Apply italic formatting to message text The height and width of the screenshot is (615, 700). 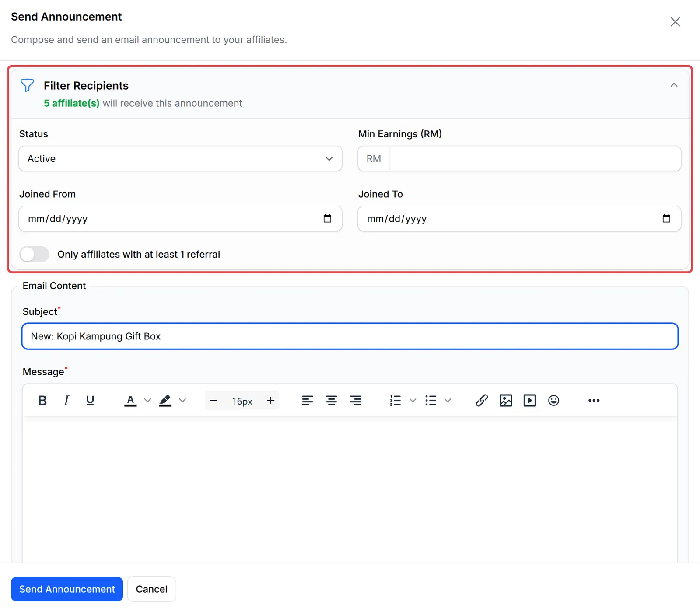click(66, 400)
